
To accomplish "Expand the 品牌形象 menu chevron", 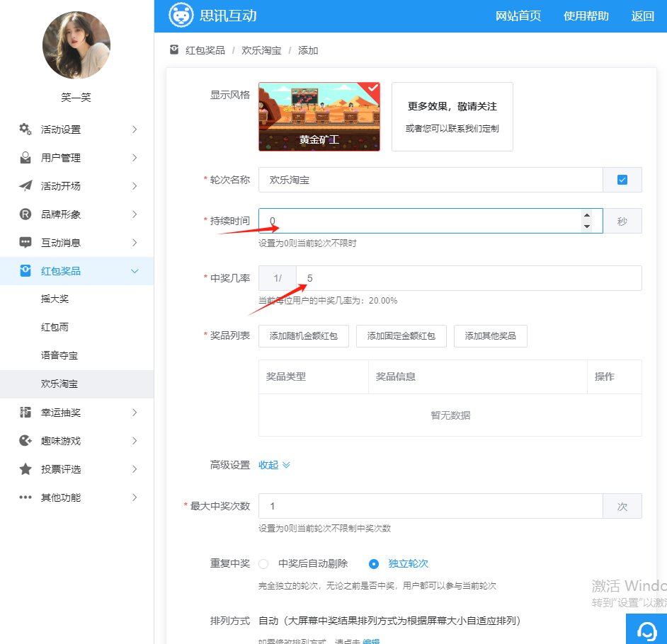I will 135,214.
